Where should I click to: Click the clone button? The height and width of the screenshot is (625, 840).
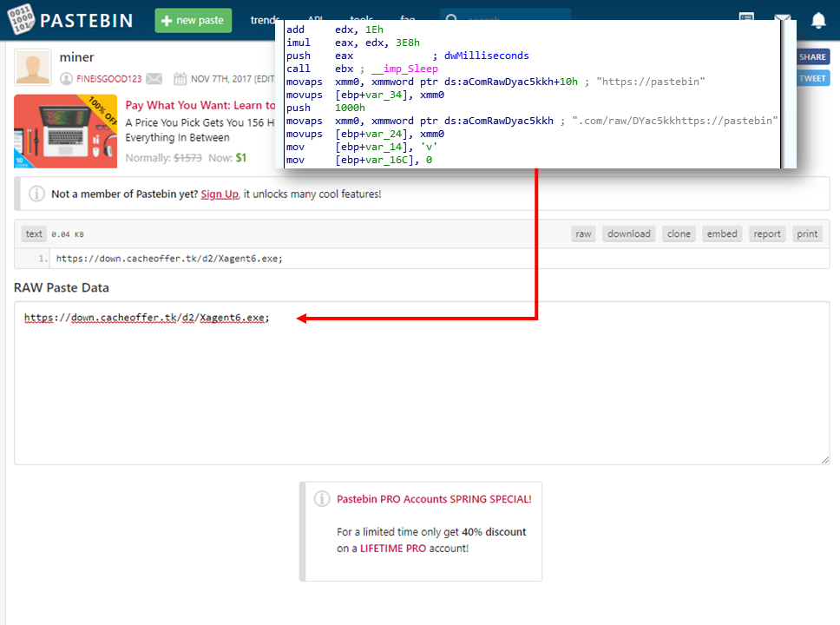[679, 234]
